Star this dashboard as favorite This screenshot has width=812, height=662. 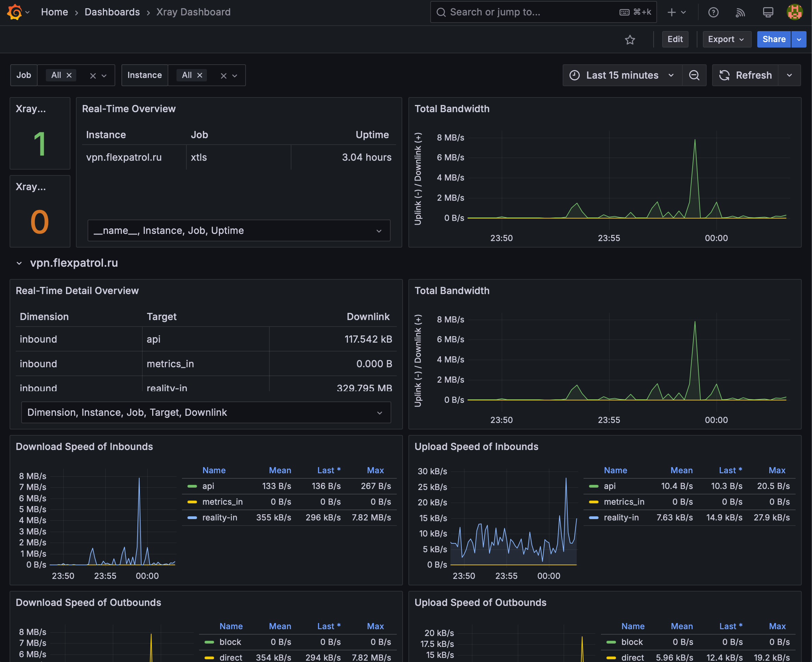[630, 39]
